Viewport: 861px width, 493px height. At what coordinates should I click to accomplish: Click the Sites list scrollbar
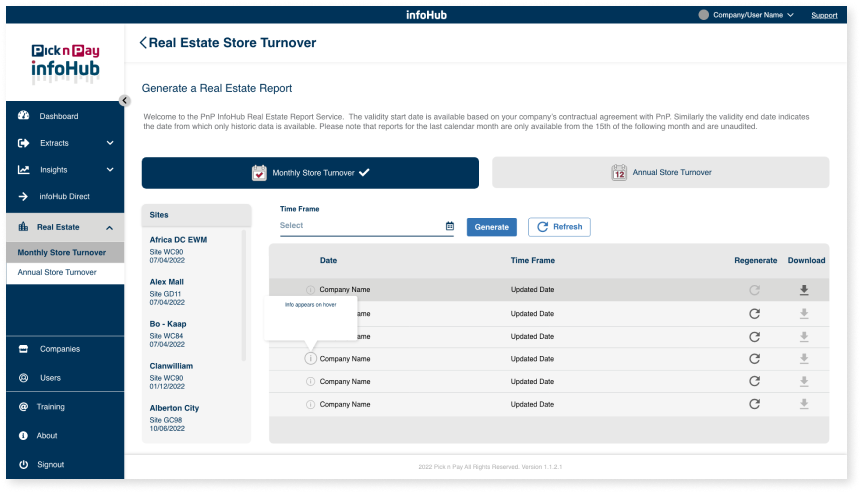[244, 295]
